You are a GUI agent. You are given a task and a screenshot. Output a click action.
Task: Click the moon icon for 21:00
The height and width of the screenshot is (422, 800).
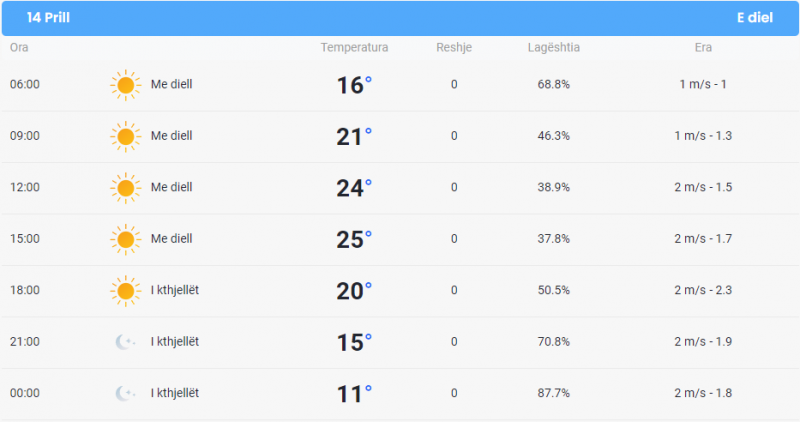pyautogui.click(x=125, y=342)
